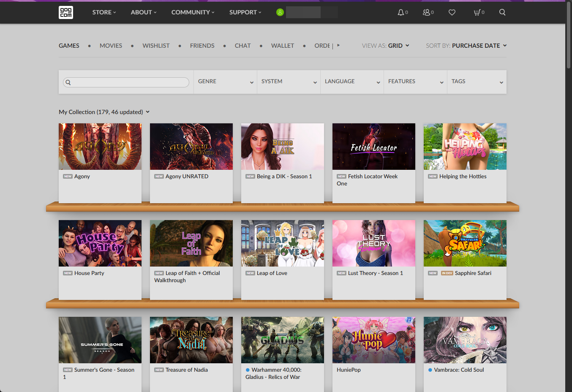Viewport: 572px width, 392px height.
Task: Click the header search magnifier icon
Action: click(x=502, y=12)
